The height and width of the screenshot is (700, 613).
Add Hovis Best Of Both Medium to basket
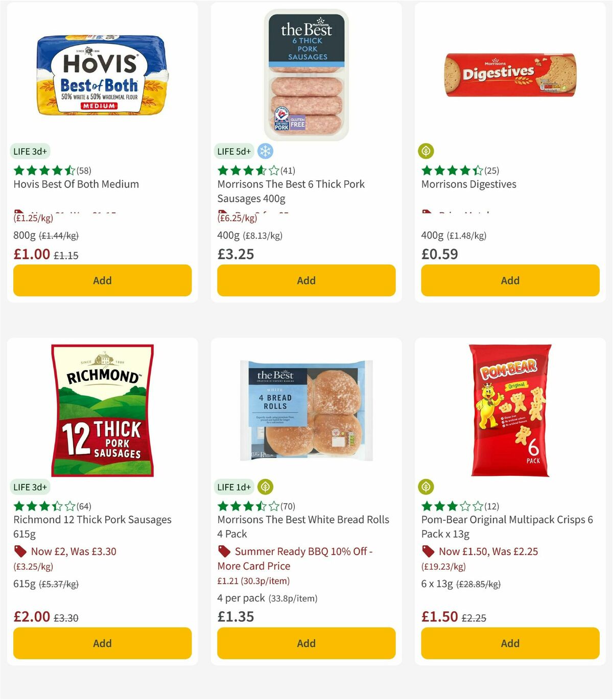102,280
